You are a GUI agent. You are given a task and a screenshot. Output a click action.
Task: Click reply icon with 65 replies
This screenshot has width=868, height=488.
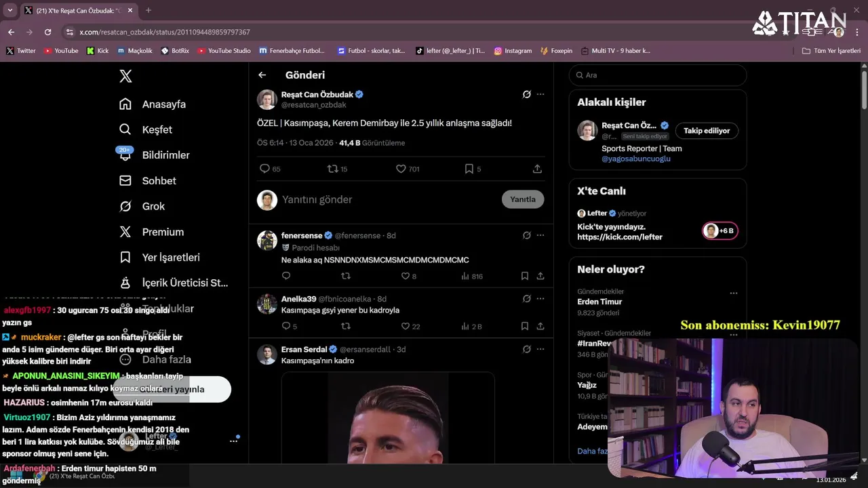(265, 169)
